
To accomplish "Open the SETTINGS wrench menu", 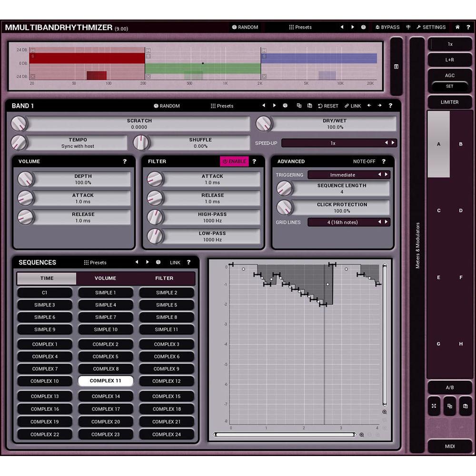I will pos(430,27).
